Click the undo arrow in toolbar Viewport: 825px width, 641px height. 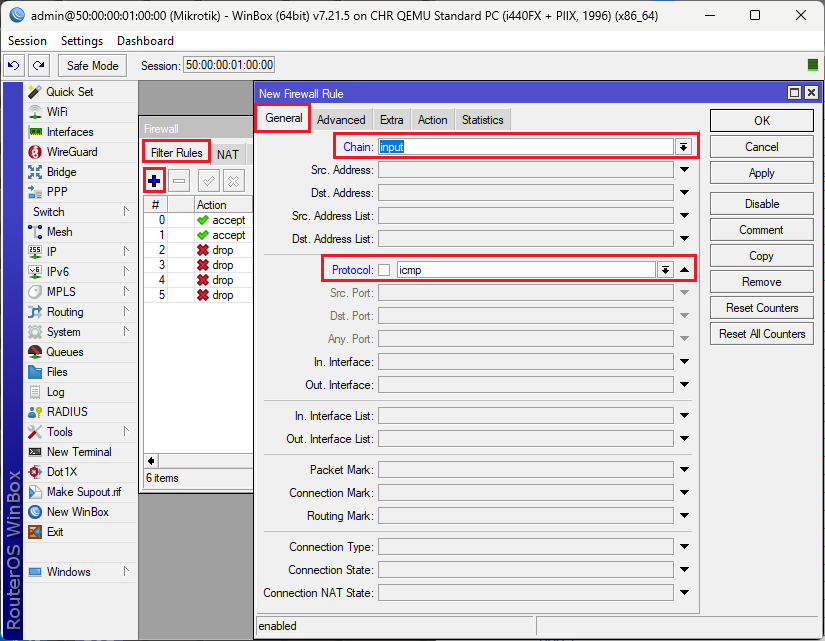pos(14,65)
